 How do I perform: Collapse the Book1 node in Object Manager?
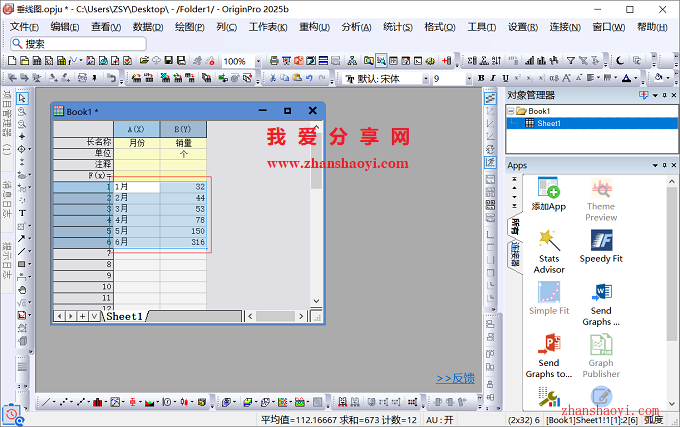(x=511, y=111)
